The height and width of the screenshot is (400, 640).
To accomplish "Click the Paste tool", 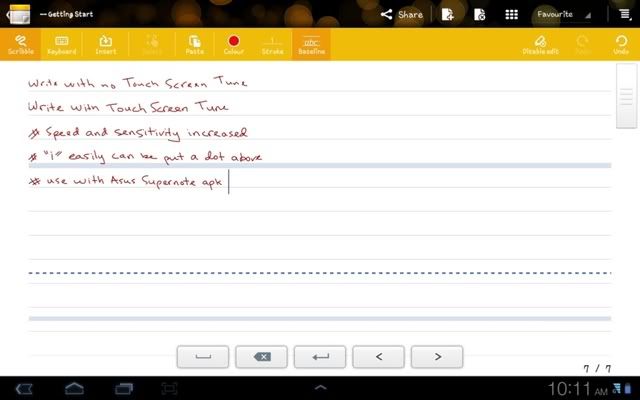I will [x=194, y=44].
